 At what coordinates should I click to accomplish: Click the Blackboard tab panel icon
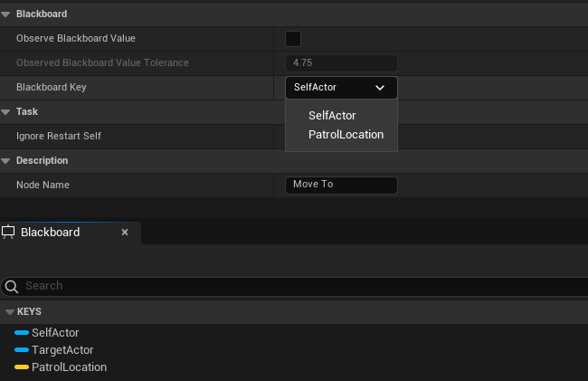[x=9, y=233]
